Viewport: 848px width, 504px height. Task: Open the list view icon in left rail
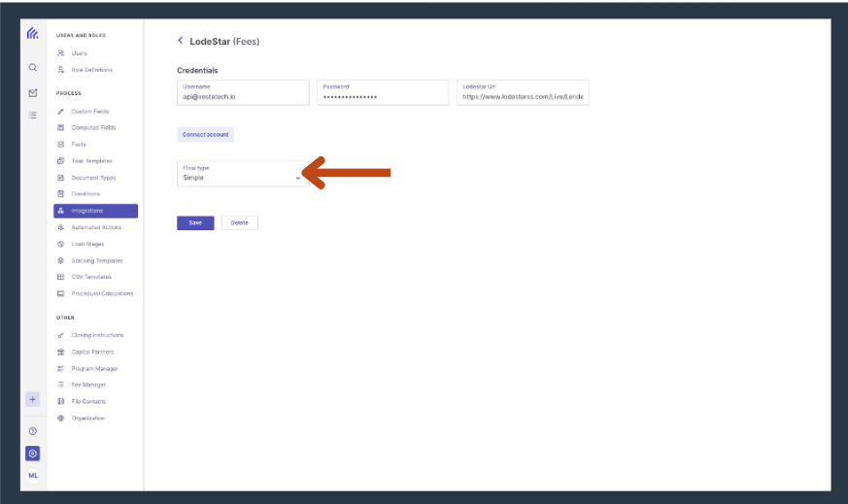coord(33,116)
